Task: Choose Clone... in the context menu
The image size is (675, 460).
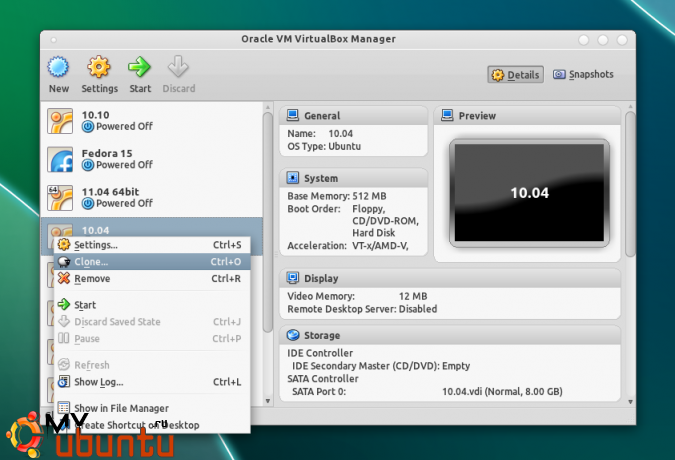Action: (x=152, y=262)
